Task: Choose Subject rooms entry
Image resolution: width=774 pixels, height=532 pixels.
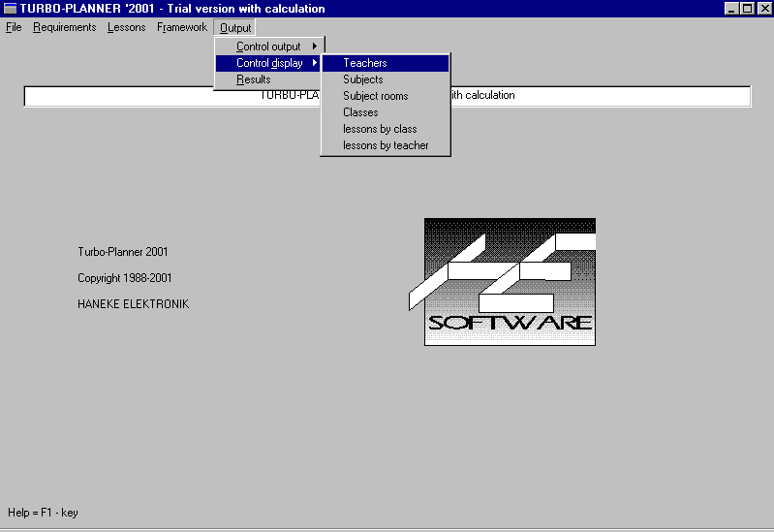Action: pyautogui.click(x=386, y=96)
